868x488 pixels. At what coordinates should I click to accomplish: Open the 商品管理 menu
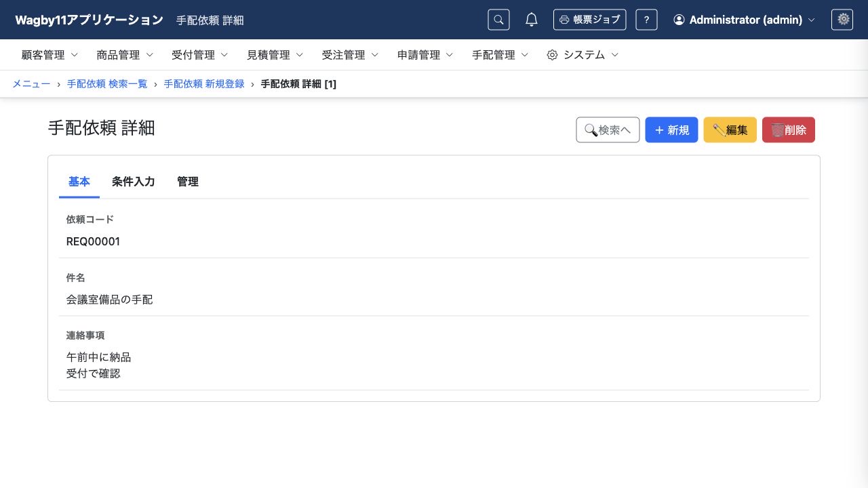pos(125,55)
